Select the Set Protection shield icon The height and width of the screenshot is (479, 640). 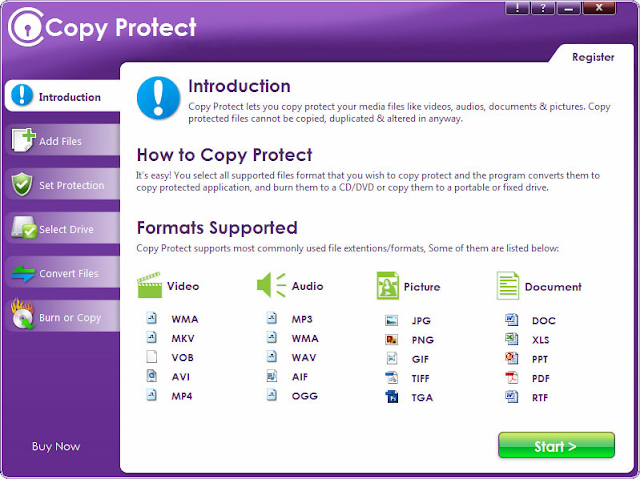click(x=22, y=184)
